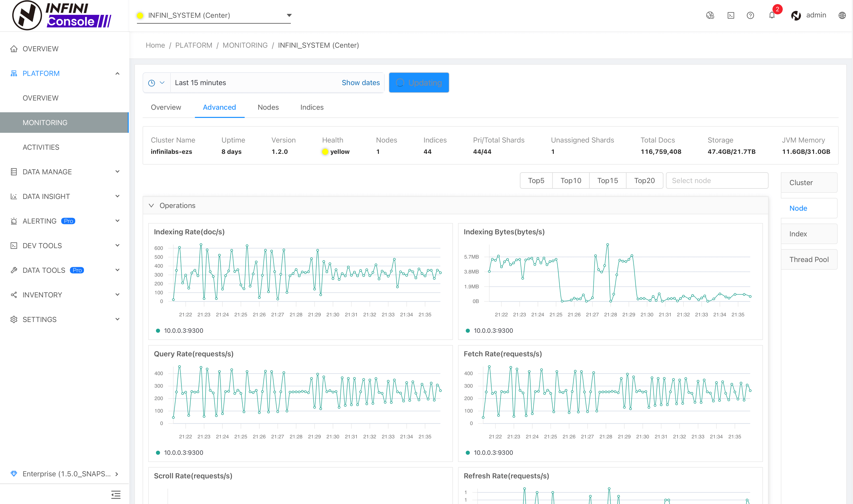Select the Top5 option
This screenshot has height=504, width=853.
(536, 180)
